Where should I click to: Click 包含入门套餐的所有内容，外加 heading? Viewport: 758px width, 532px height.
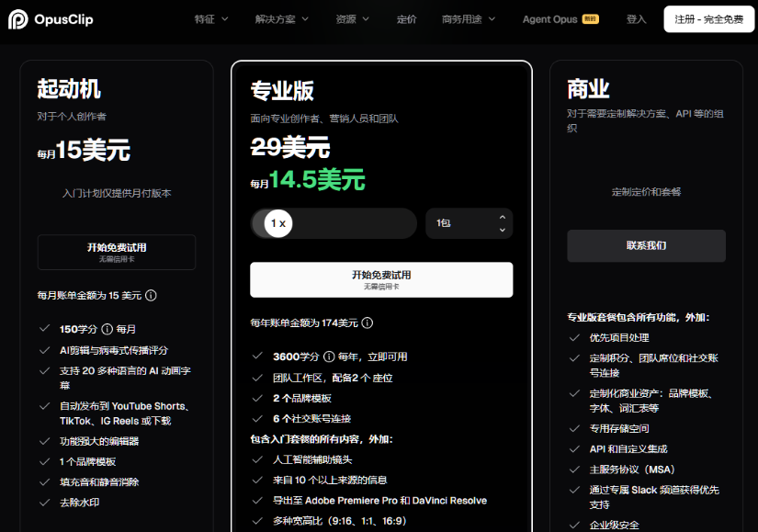click(x=322, y=439)
